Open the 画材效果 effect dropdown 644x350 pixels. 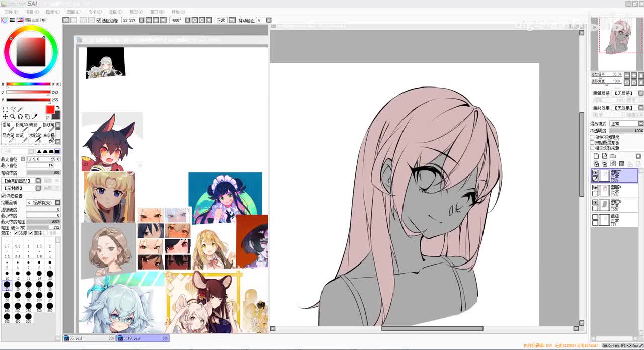pos(641,108)
